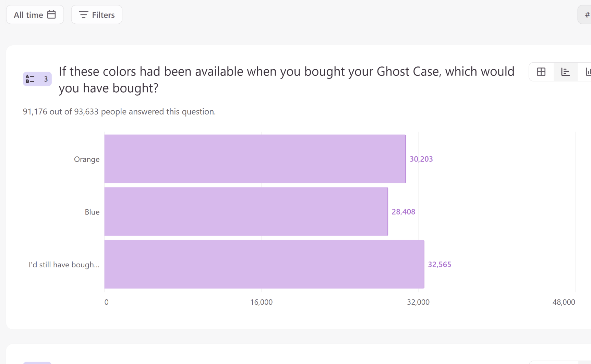
Task: Click the Orange bar in the chart
Action: click(x=255, y=159)
